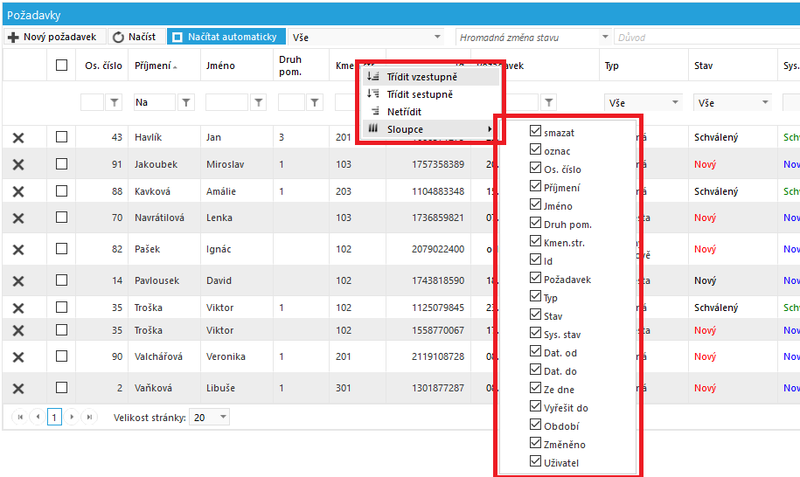The image size is (800, 477).
Task: Toggle the Sys. stav column checkbox
Action: pos(535,333)
